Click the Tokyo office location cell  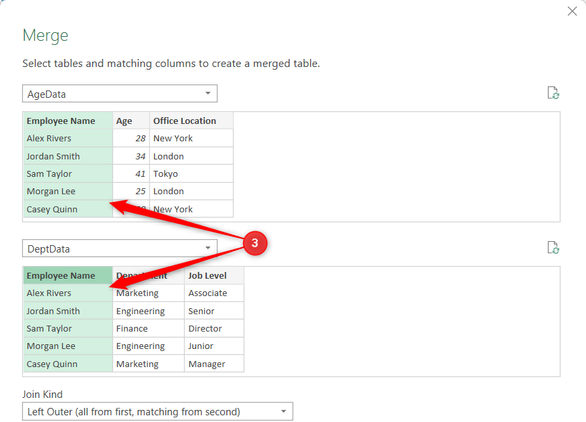pos(191,174)
